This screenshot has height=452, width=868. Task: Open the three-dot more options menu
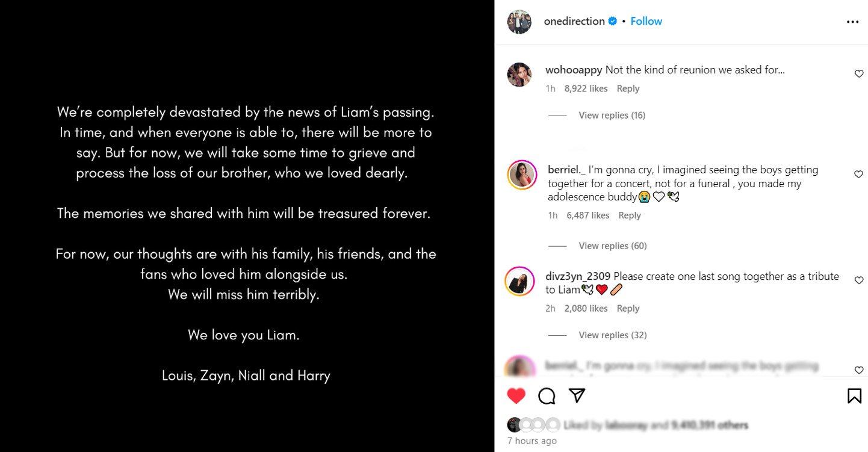(852, 22)
